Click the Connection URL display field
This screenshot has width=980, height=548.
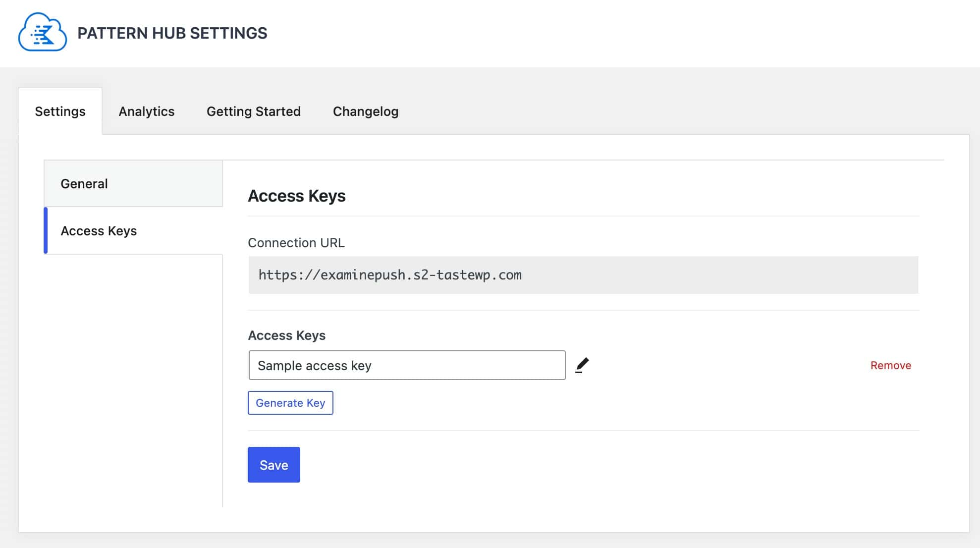coord(583,274)
